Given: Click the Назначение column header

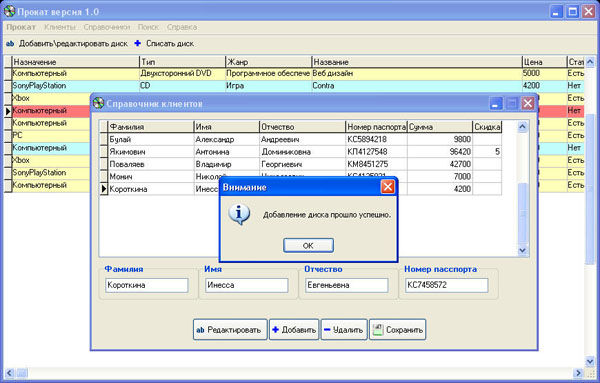Looking at the screenshot, I should click(x=76, y=62).
